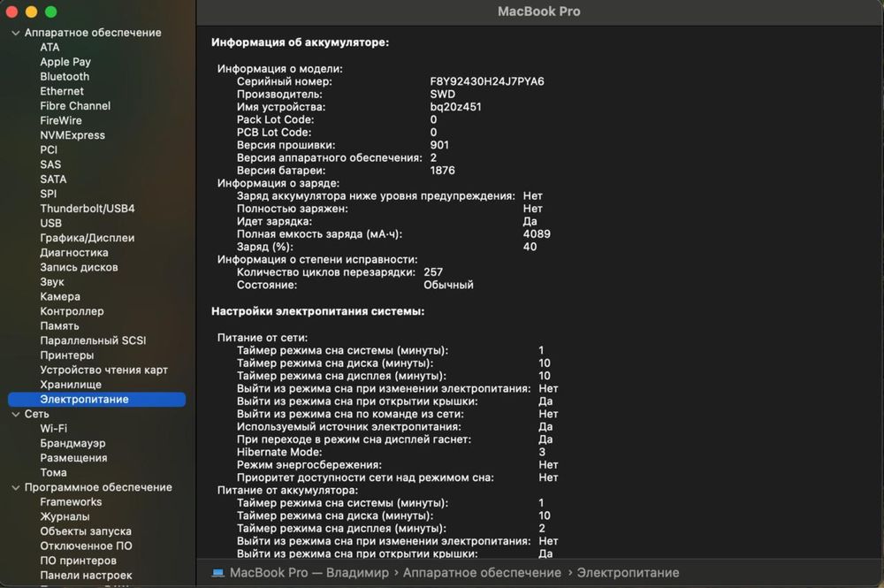This screenshot has width=884, height=588.
Task: Select Звук in the sidebar
Action: pyautogui.click(x=52, y=282)
